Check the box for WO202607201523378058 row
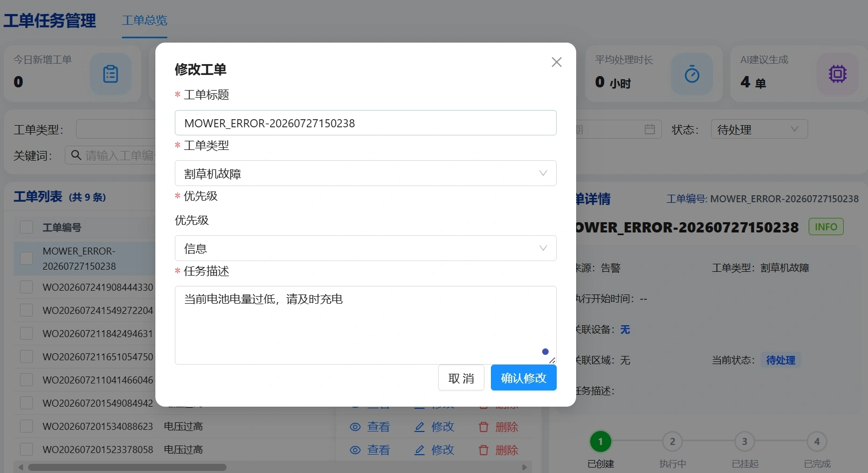The height and width of the screenshot is (473, 868). coord(26,449)
